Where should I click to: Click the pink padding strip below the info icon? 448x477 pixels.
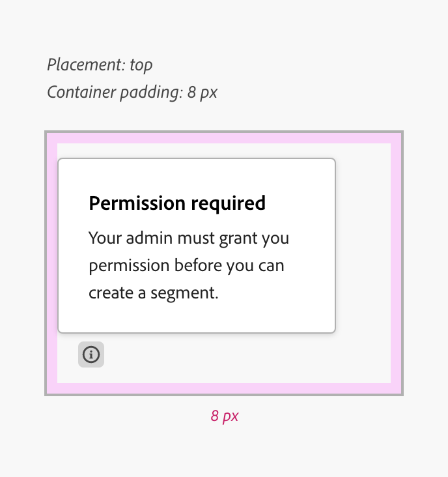pos(224,388)
